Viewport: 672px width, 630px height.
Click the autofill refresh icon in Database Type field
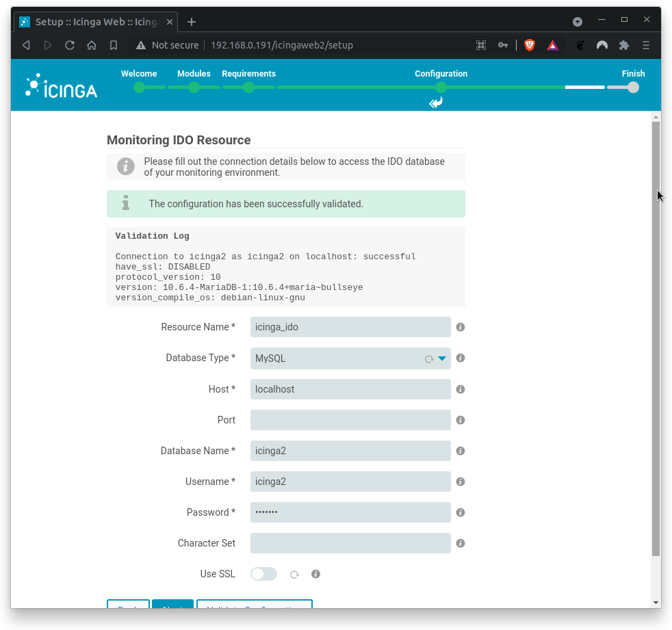point(430,358)
